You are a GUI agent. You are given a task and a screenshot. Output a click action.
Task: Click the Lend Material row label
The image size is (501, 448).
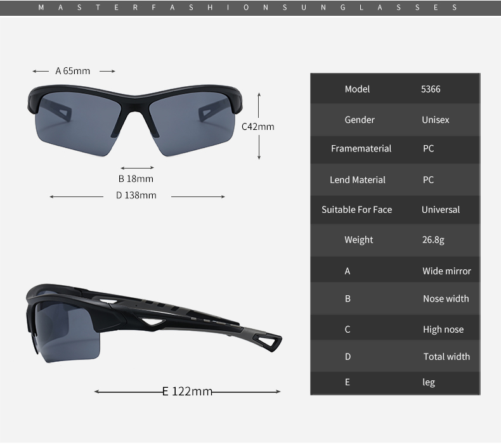coord(357,179)
